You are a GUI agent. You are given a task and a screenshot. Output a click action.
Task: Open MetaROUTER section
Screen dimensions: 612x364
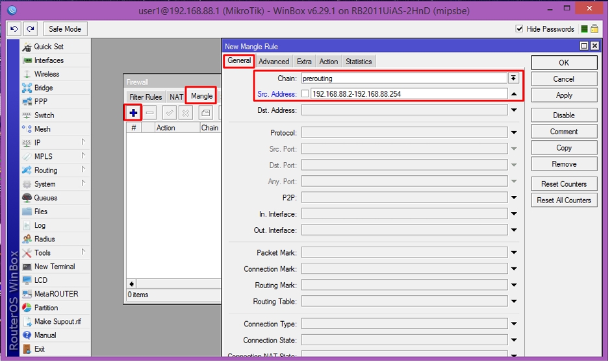coord(57,294)
